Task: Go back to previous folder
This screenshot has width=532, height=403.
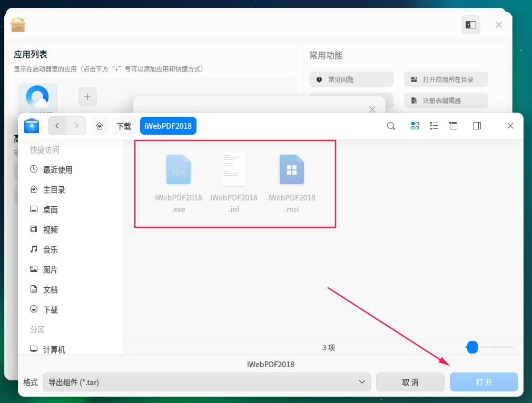Action: coord(57,126)
